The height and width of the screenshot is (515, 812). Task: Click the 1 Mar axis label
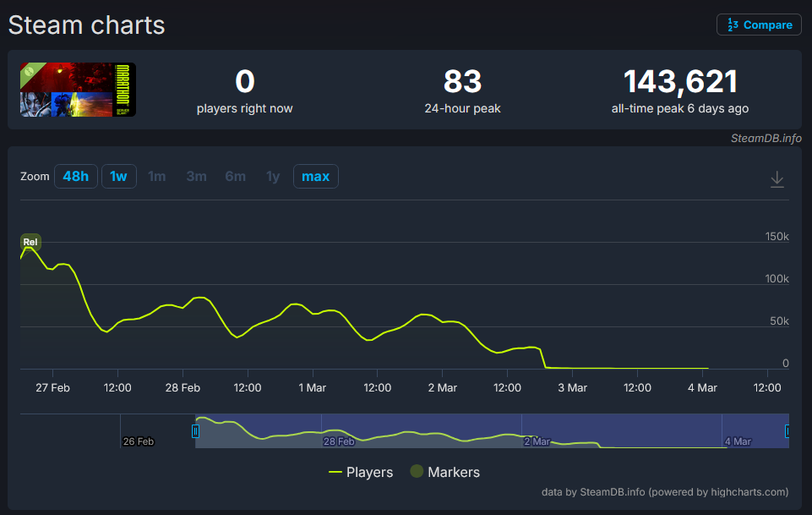point(313,387)
